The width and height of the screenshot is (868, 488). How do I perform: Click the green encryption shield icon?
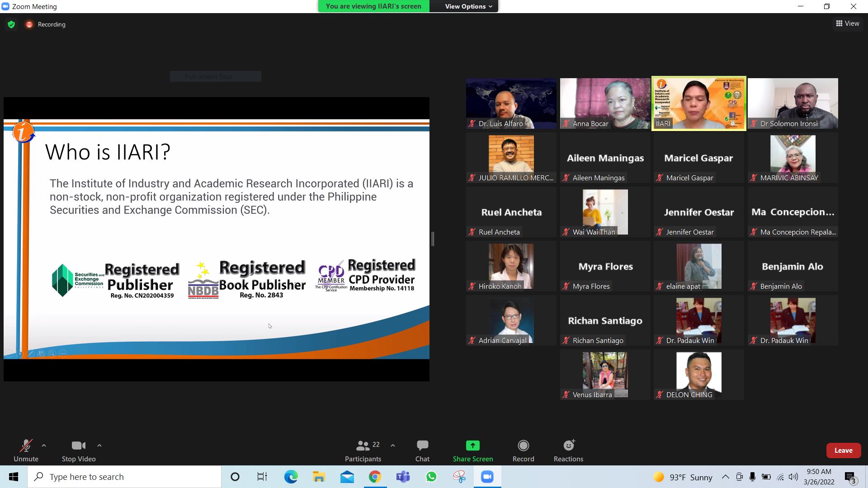[x=11, y=24]
